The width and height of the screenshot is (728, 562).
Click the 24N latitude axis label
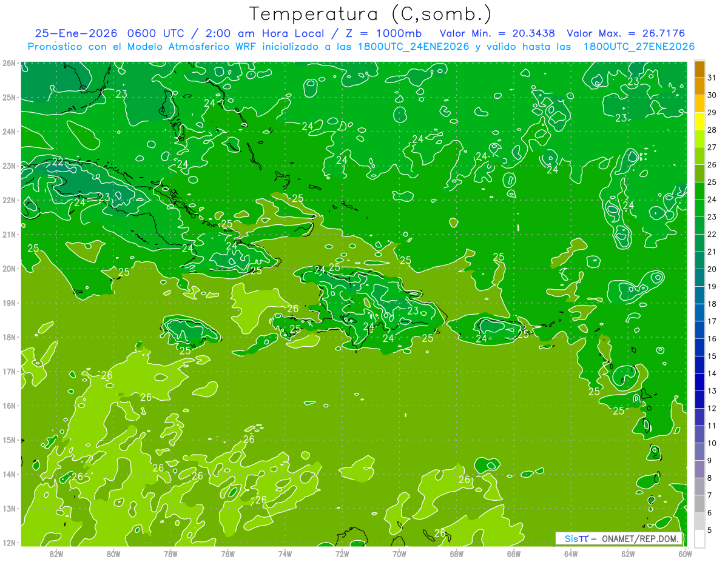(8, 132)
